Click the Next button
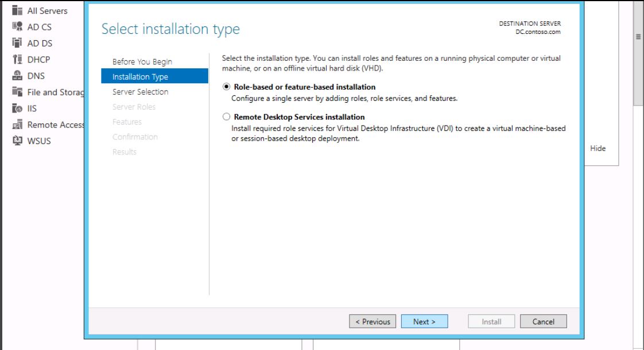Viewport: 644px width, 350px height. [x=424, y=321]
